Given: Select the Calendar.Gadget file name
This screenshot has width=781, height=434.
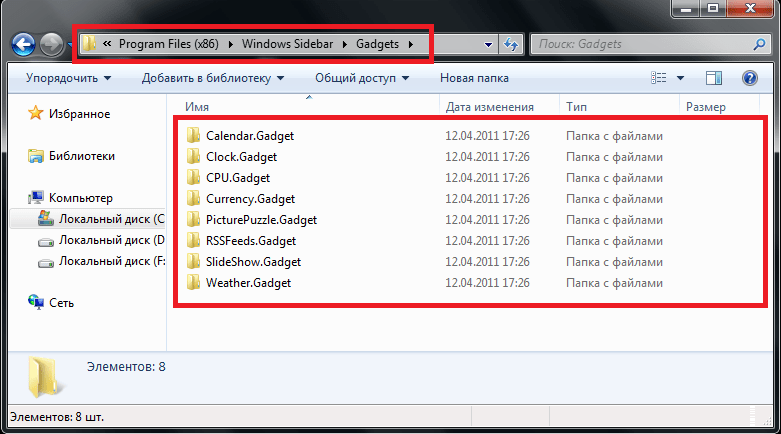Looking at the screenshot, I should click(x=250, y=136).
